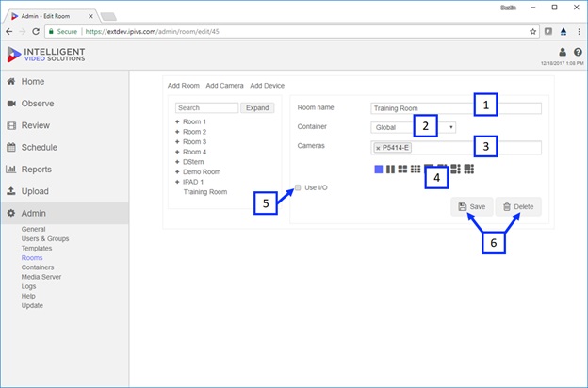Open the Container dropdown
The height and width of the screenshot is (388, 588).
pyautogui.click(x=414, y=127)
